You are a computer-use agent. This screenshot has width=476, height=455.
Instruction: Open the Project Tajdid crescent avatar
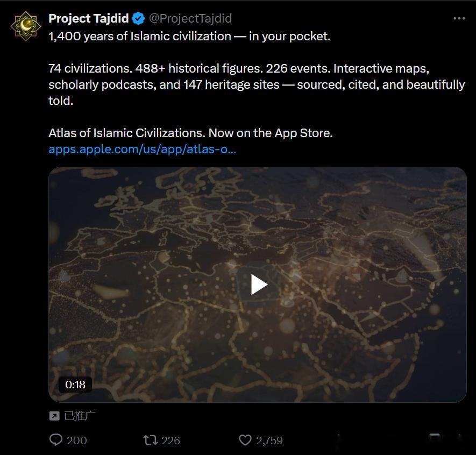point(26,26)
